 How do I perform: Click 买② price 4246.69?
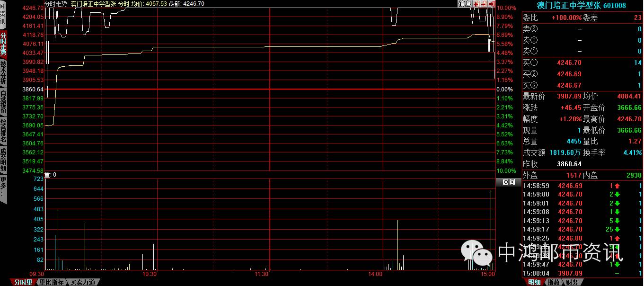(x=569, y=74)
